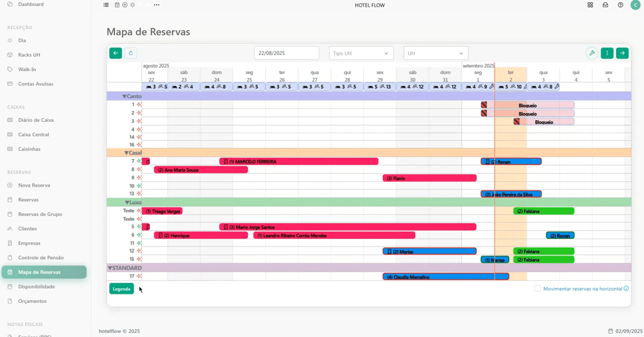Open the Claudia Marcelina reservation bar
The height and width of the screenshot is (337, 644).
point(445,277)
